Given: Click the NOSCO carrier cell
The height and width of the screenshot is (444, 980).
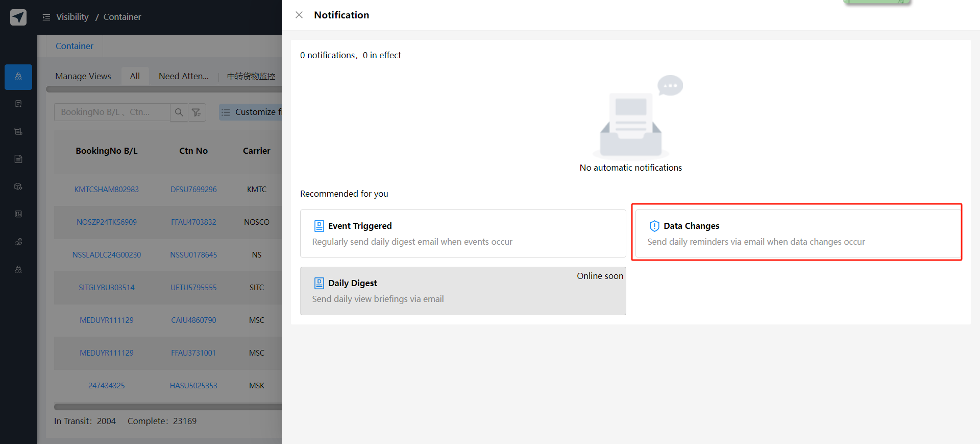Looking at the screenshot, I should click(257, 222).
